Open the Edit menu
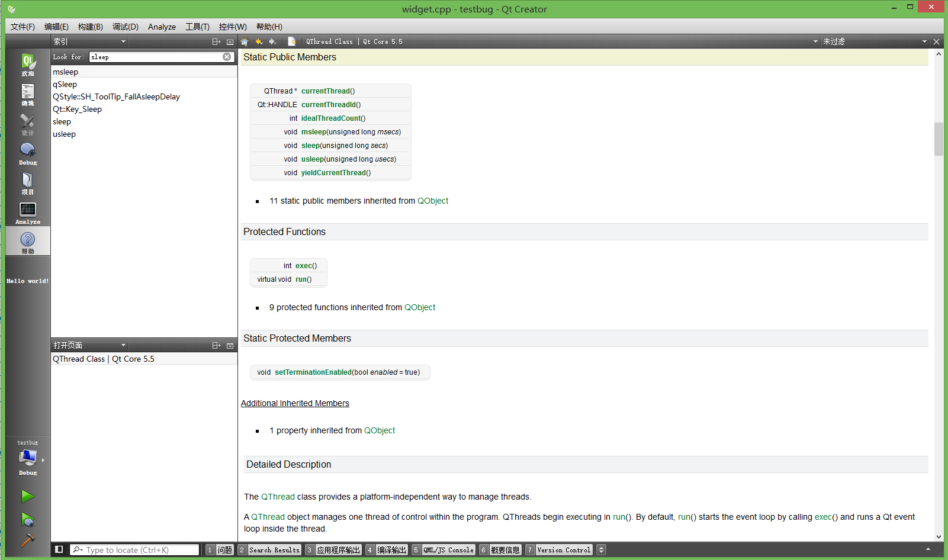Screen dimensions: 948x560 coord(56,27)
